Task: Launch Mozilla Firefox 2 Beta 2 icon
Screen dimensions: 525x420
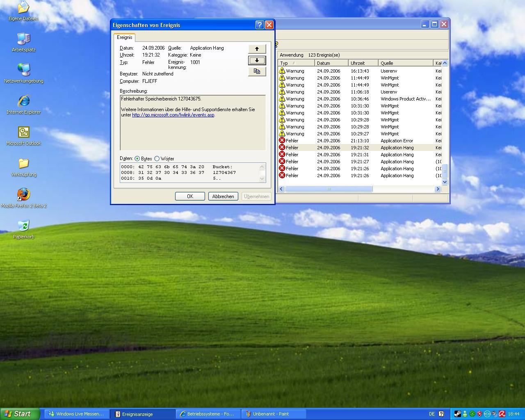Action: coord(23,198)
